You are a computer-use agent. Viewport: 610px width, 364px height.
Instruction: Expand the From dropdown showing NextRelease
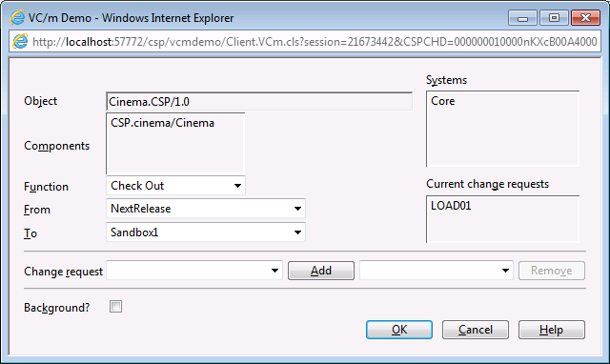tap(206, 209)
